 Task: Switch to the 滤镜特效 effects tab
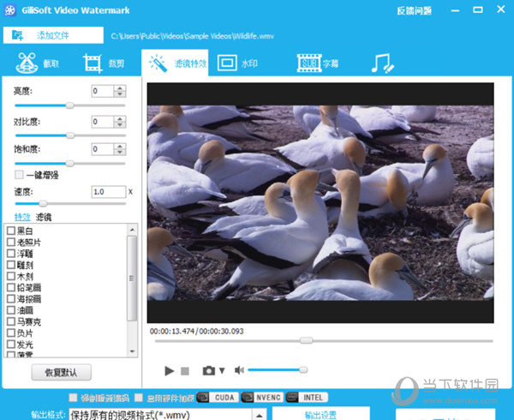pyautogui.click(x=175, y=63)
